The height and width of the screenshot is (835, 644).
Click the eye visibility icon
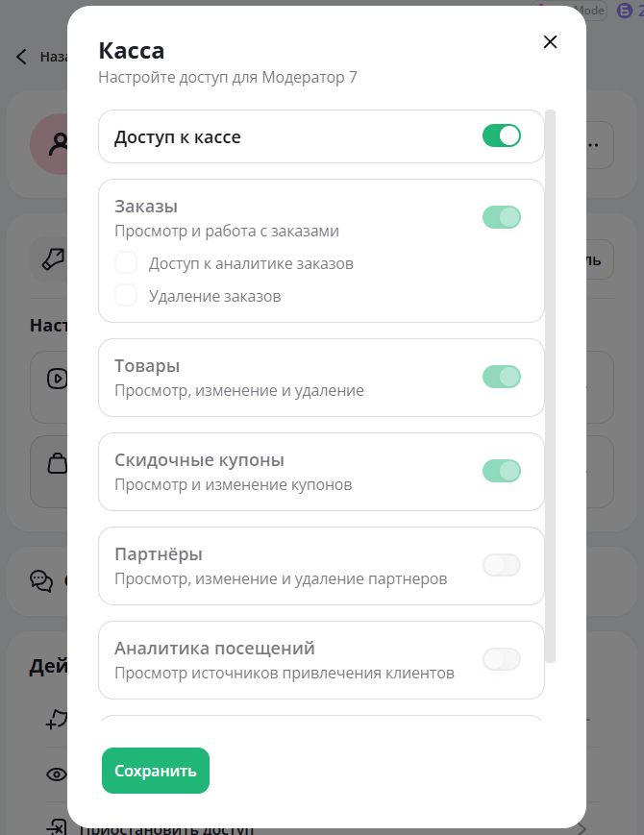point(55,774)
